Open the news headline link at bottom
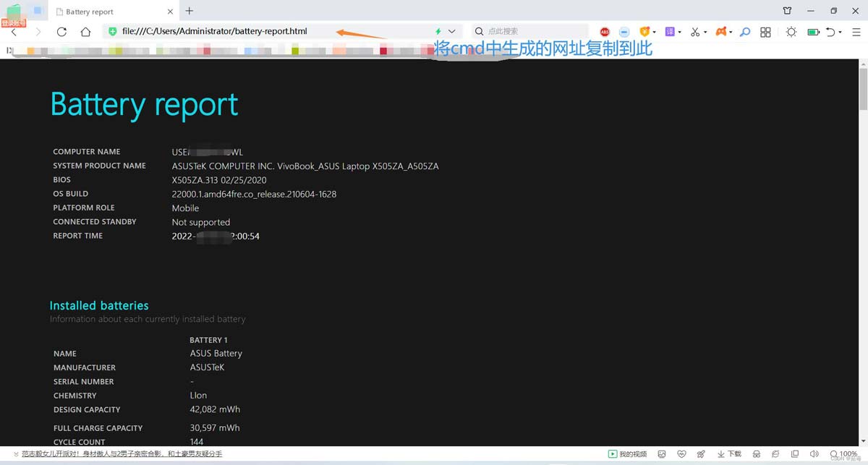Screen dimensions: 868x465 122,454
